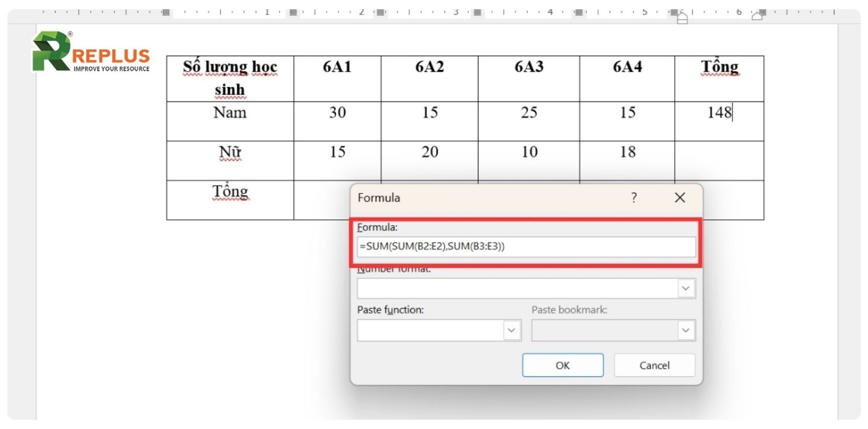Close the Formula dialog with X
Screen dimensions: 868x429
click(x=680, y=197)
